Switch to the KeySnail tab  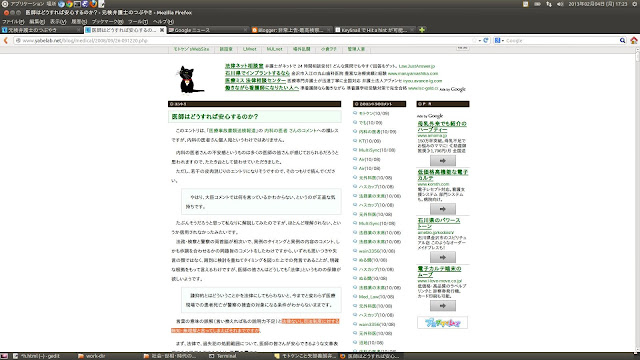click(374, 30)
